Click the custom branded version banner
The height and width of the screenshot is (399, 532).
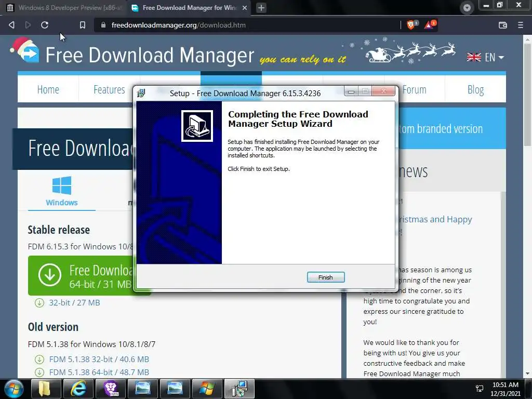pyautogui.click(x=452, y=128)
